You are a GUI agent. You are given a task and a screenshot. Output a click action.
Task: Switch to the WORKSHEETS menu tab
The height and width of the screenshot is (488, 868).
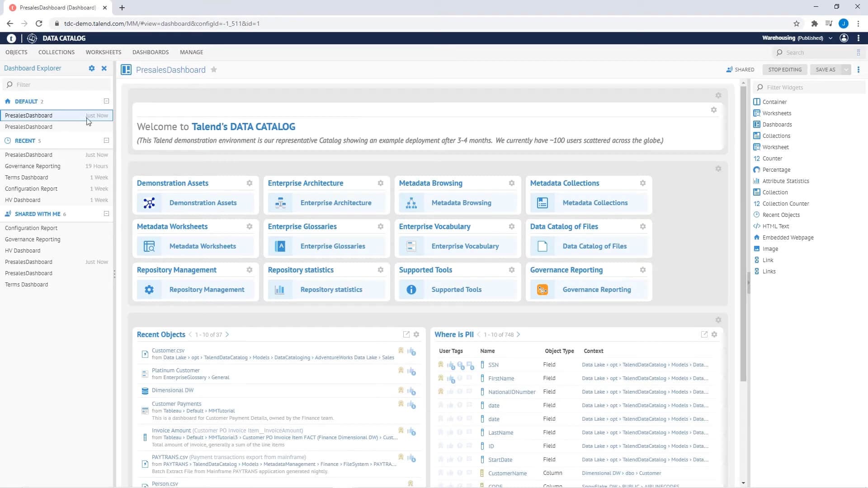pos(103,52)
